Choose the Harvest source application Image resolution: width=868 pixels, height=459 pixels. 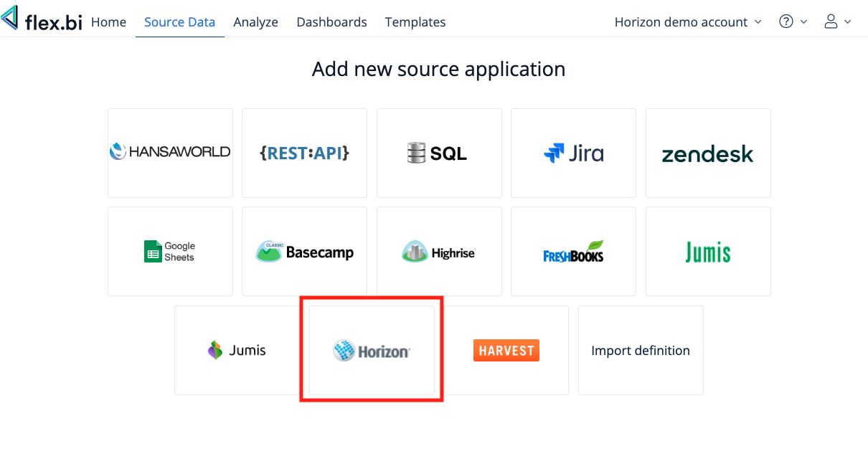tap(506, 350)
